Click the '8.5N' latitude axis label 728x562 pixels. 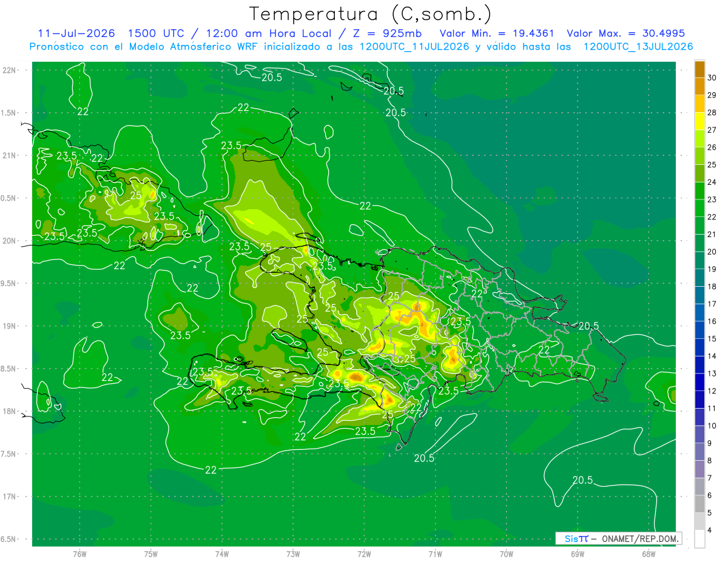click(x=8, y=369)
